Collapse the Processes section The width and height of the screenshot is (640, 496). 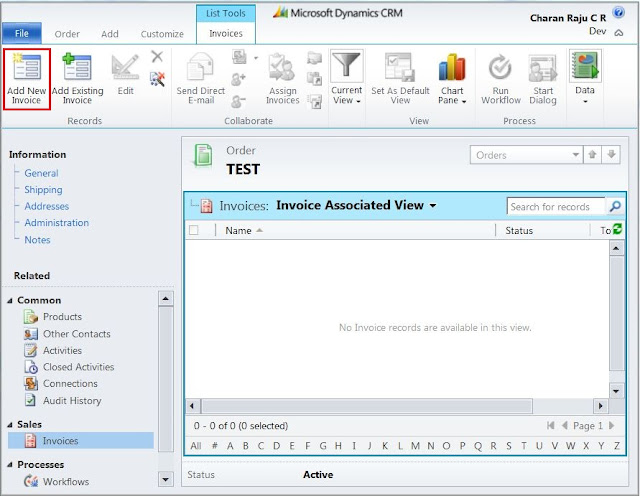tap(10, 465)
